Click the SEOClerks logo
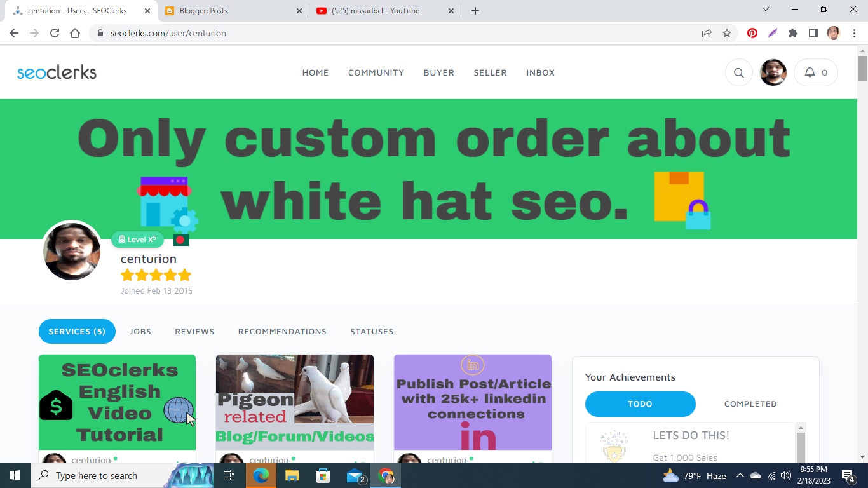Screen dimensions: 868x488 tap(57, 72)
